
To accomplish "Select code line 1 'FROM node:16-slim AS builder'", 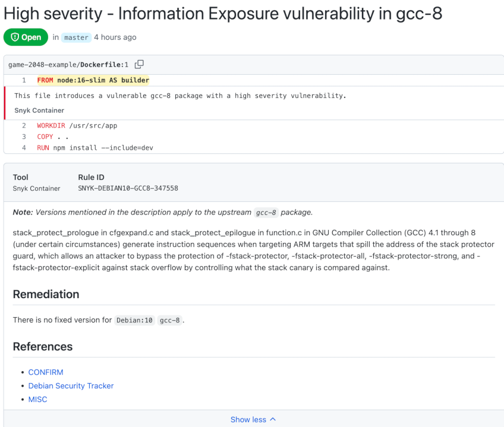I will coord(93,80).
